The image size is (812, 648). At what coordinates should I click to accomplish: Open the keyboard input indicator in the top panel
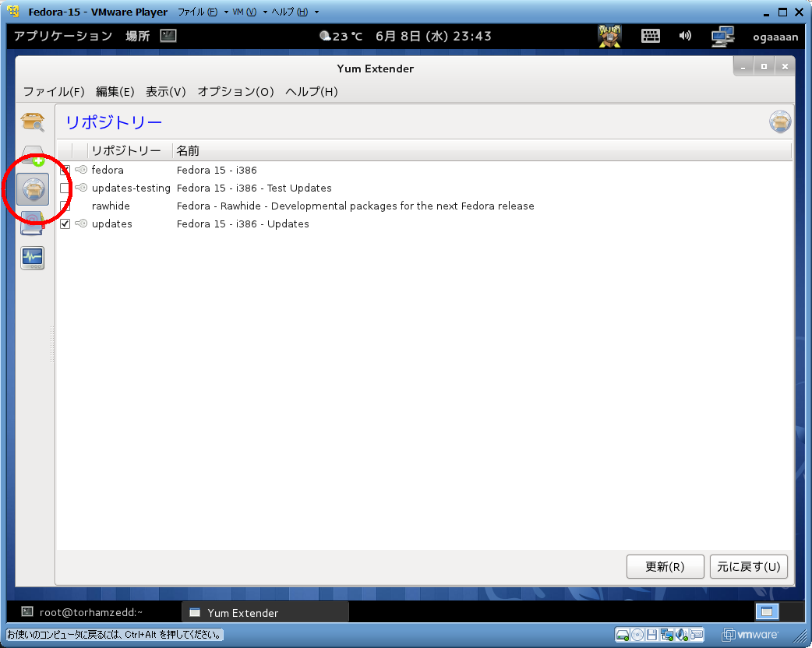[x=651, y=36]
